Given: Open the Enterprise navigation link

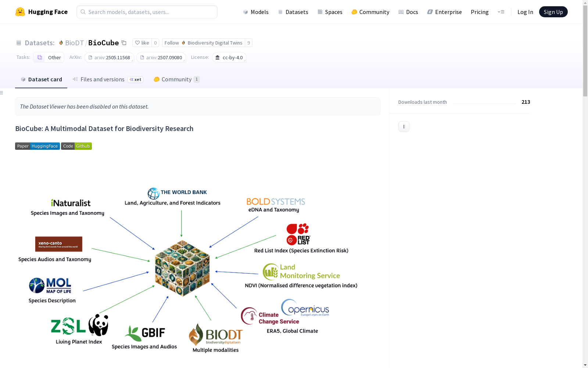Looking at the screenshot, I should [x=445, y=12].
